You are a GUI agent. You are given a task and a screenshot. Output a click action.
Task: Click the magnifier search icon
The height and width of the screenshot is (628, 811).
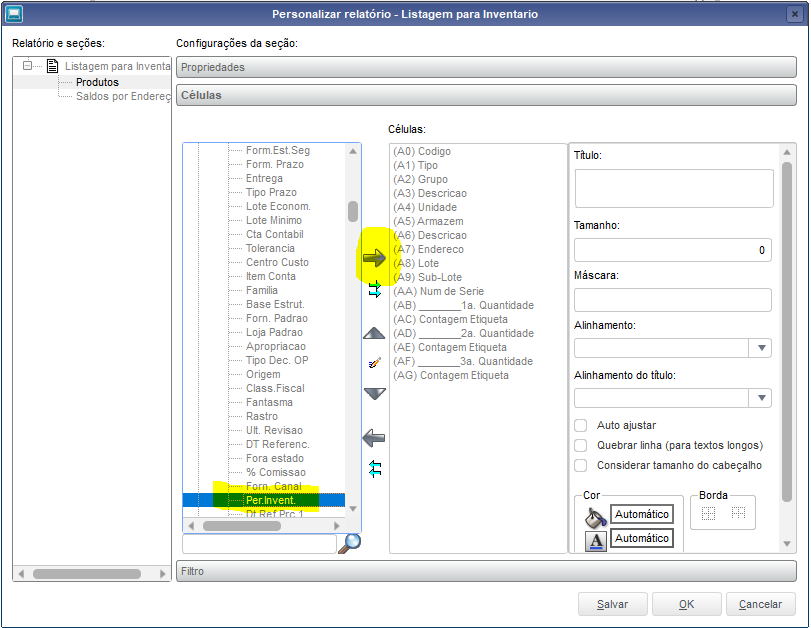350,543
